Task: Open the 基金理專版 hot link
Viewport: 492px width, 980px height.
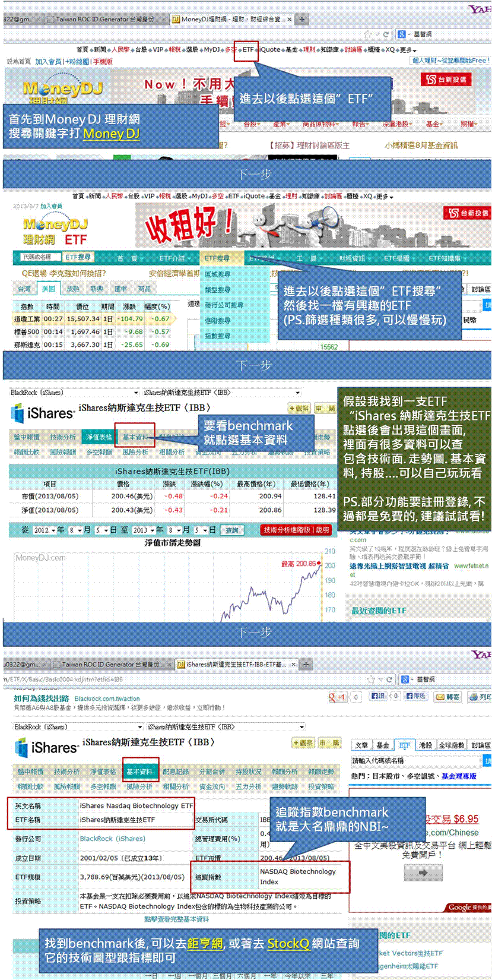Action: pyautogui.click(x=459, y=776)
